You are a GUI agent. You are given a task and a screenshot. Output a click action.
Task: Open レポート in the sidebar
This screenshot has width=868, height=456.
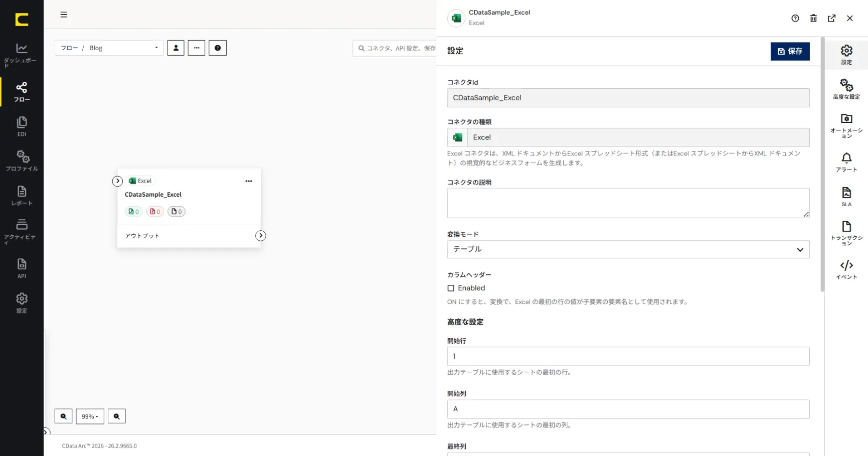point(22,196)
